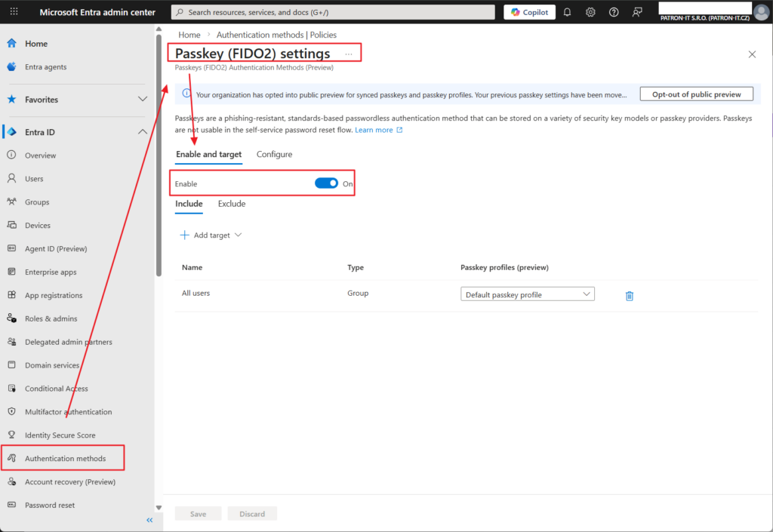Select the Exclude tab
The image size is (773, 532).
point(232,204)
